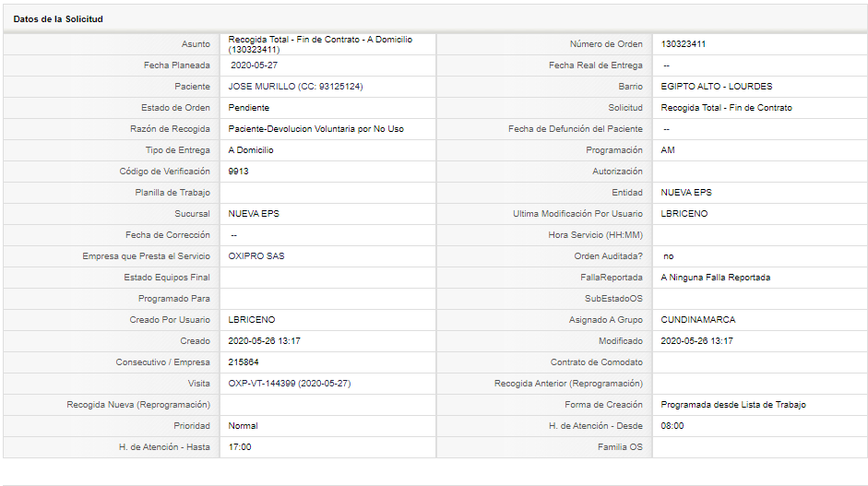Select the planned date 2020-05-27
Screen dimensions: 868x486
[x=254, y=65]
